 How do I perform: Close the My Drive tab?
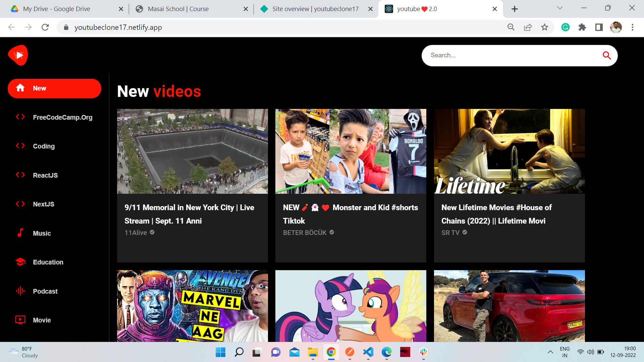pos(121,9)
